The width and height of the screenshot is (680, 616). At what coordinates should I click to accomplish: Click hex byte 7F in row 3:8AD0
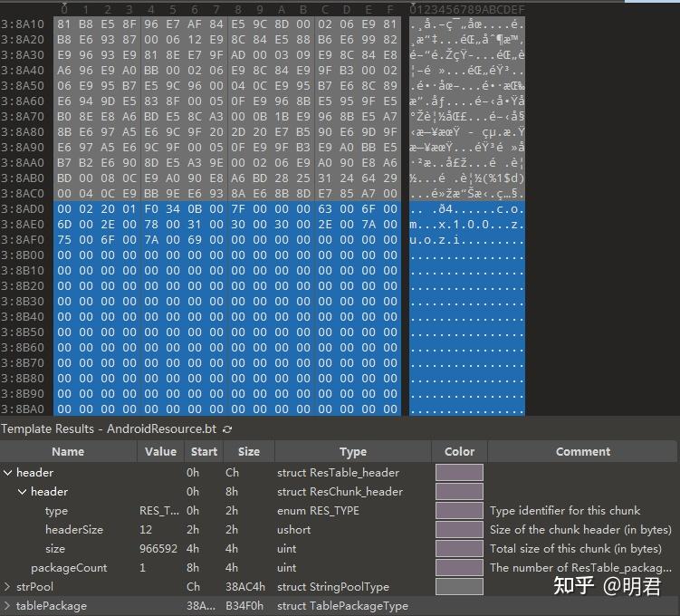point(238,209)
